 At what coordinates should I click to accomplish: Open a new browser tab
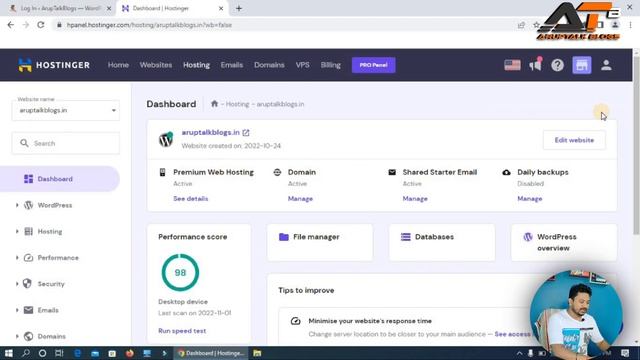[x=239, y=8]
